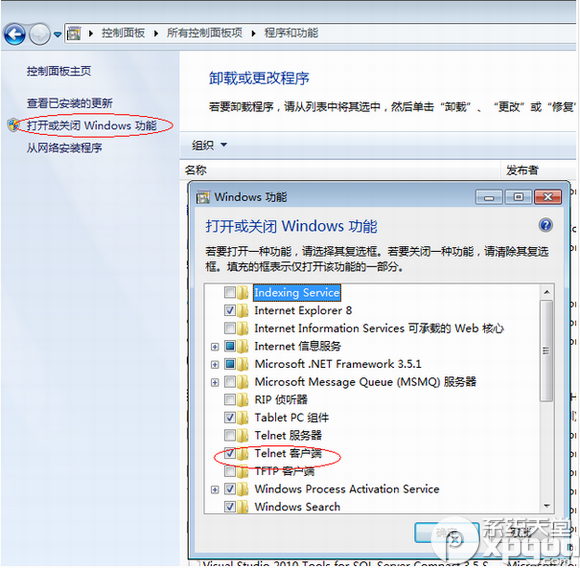Expand Microsoft Message Queue (MSMQ) node
This screenshot has height=568, width=580.
click(215, 382)
